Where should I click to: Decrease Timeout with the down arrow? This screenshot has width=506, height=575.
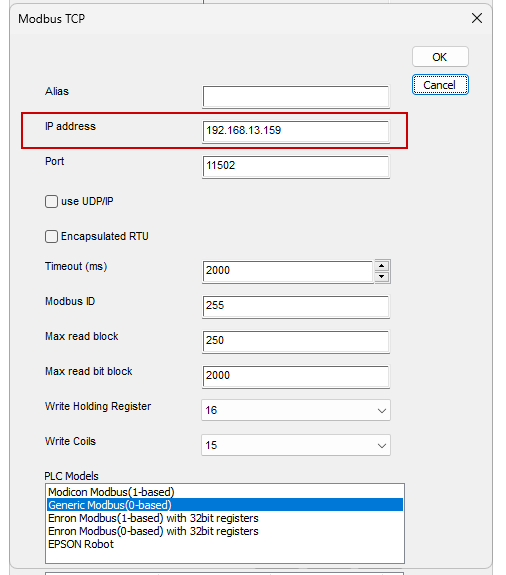[x=382, y=276]
